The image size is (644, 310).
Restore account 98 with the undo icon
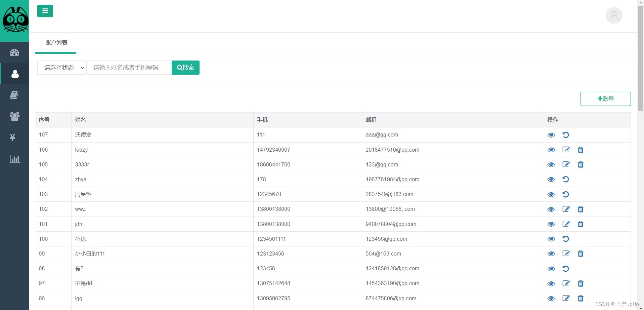point(566,269)
